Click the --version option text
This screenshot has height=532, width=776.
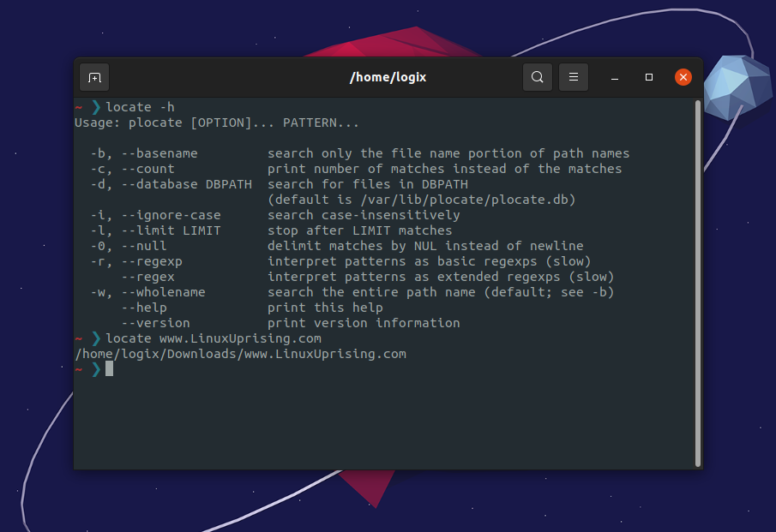click(156, 323)
